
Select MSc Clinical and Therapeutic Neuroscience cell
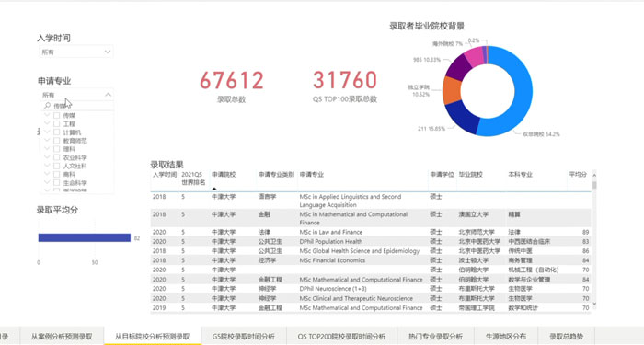click(356, 298)
